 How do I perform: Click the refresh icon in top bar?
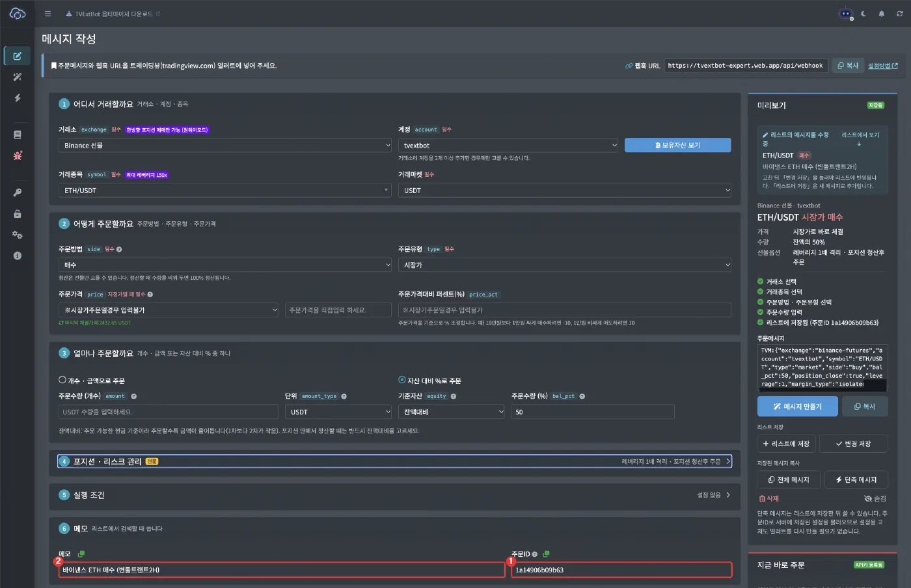pyautogui.click(x=900, y=14)
